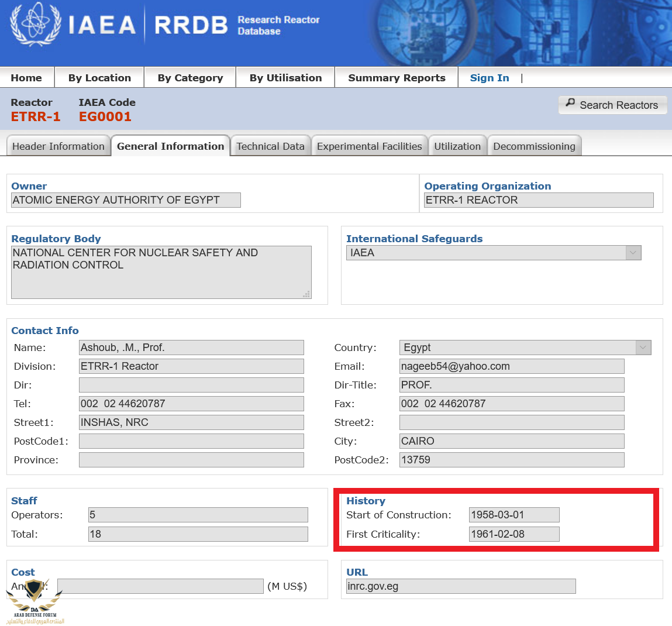Click the Operators staff field
The image size is (672, 626).
coord(198,514)
